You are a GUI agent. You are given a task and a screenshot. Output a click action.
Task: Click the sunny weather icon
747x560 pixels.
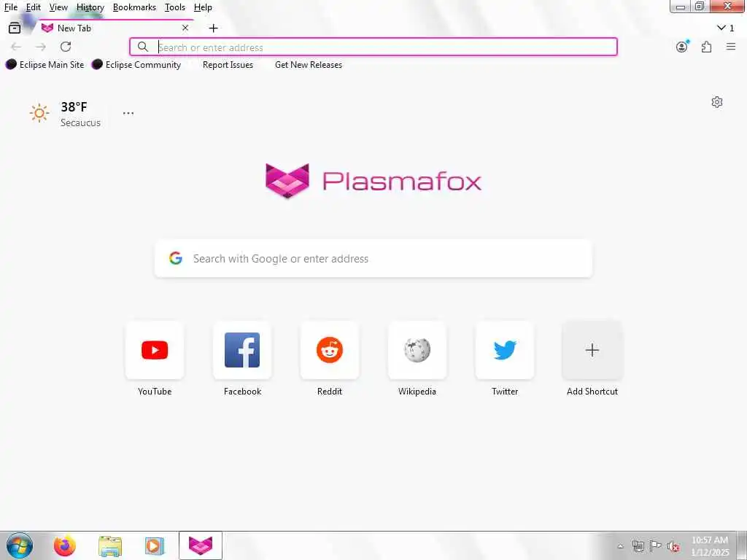click(x=39, y=113)
